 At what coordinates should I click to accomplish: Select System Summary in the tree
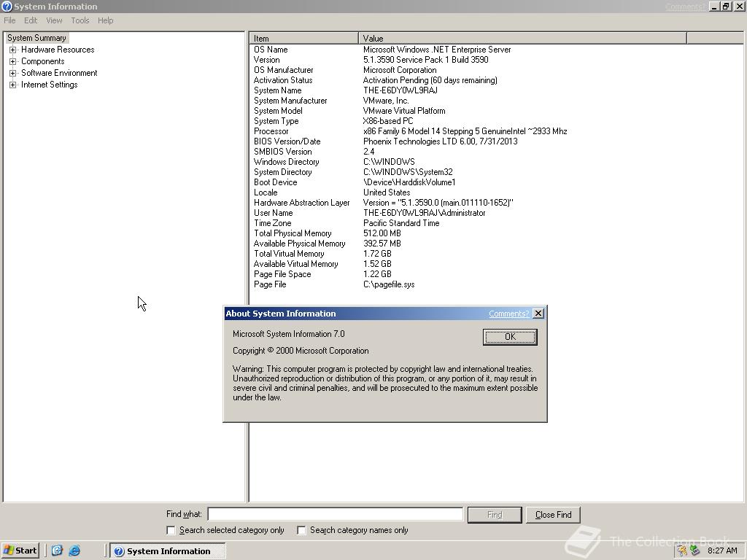tap(36, 38)
